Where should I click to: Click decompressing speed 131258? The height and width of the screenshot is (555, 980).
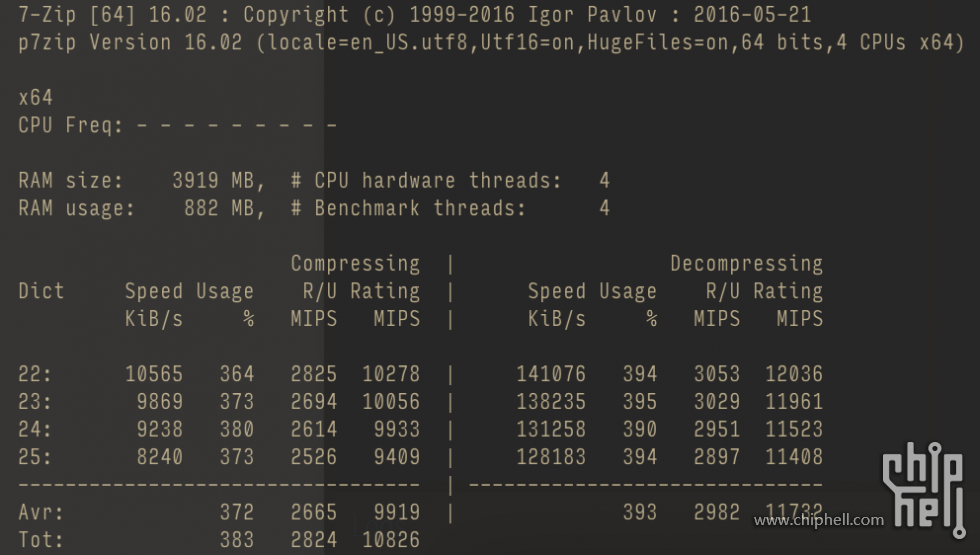pos(551,429)
